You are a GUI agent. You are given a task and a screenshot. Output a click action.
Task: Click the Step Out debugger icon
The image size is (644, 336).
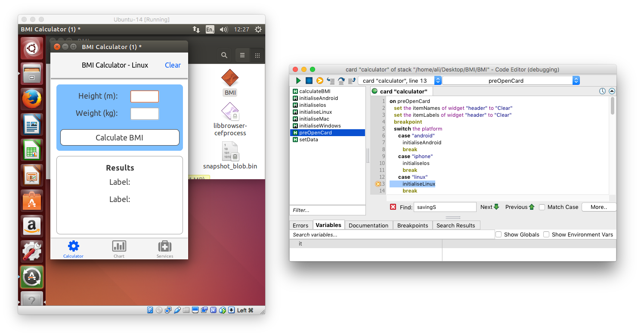352,81
